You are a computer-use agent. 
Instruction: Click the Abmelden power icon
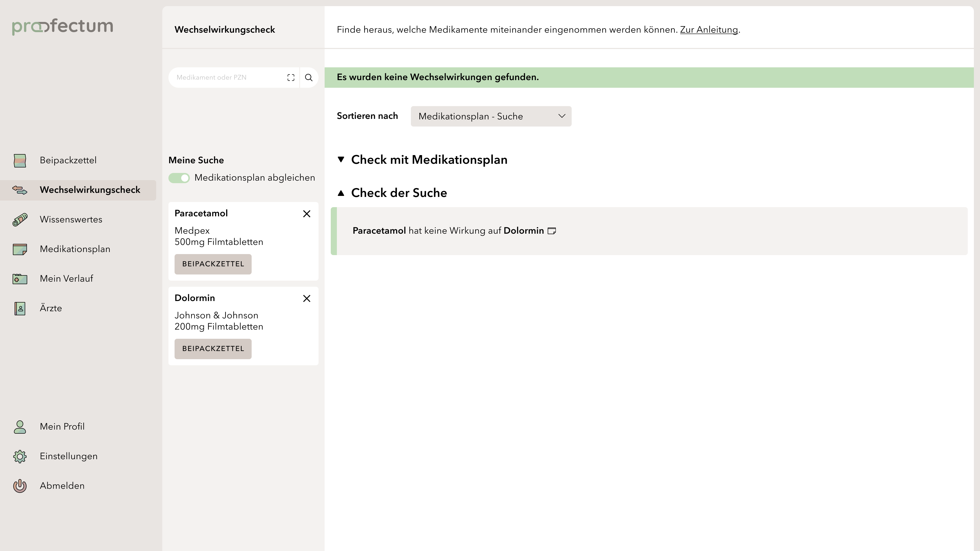(20, 486)
